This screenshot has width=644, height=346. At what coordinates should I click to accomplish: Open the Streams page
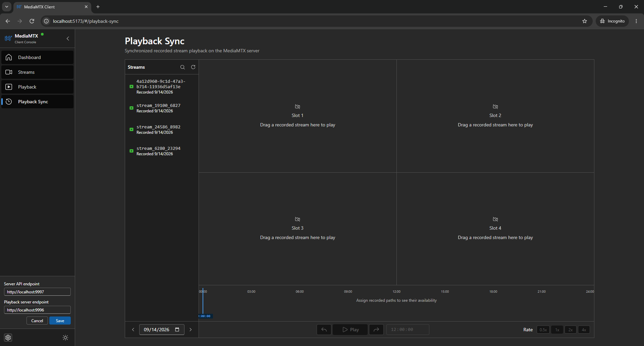(37, 72)
